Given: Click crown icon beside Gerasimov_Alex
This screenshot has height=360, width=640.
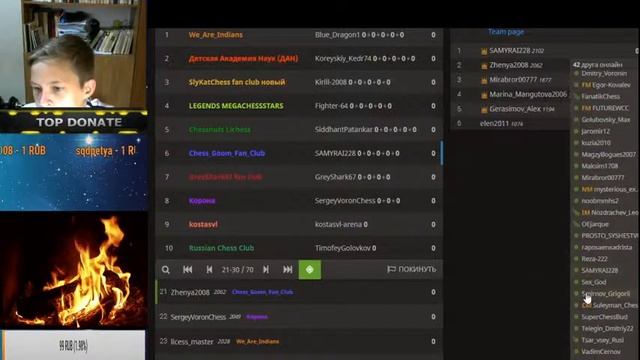Looking at the screenshot, I should point(484,110).
